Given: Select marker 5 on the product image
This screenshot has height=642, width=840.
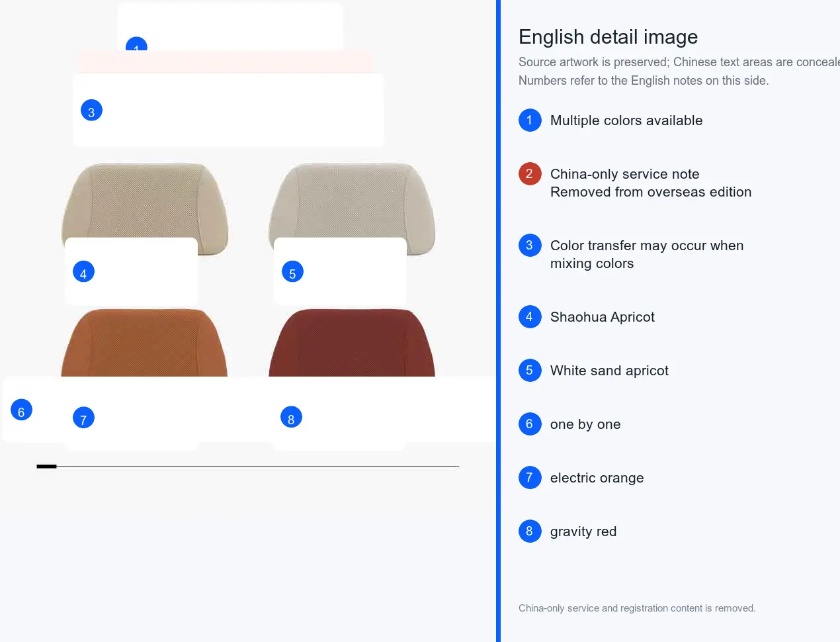Looking at the screenshot, I should [x=292, y=271].
